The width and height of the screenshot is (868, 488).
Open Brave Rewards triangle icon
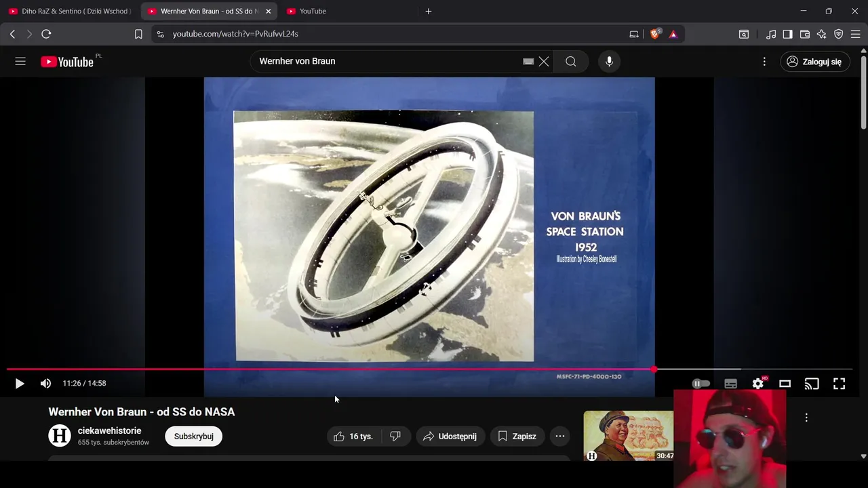coord(673,34)
